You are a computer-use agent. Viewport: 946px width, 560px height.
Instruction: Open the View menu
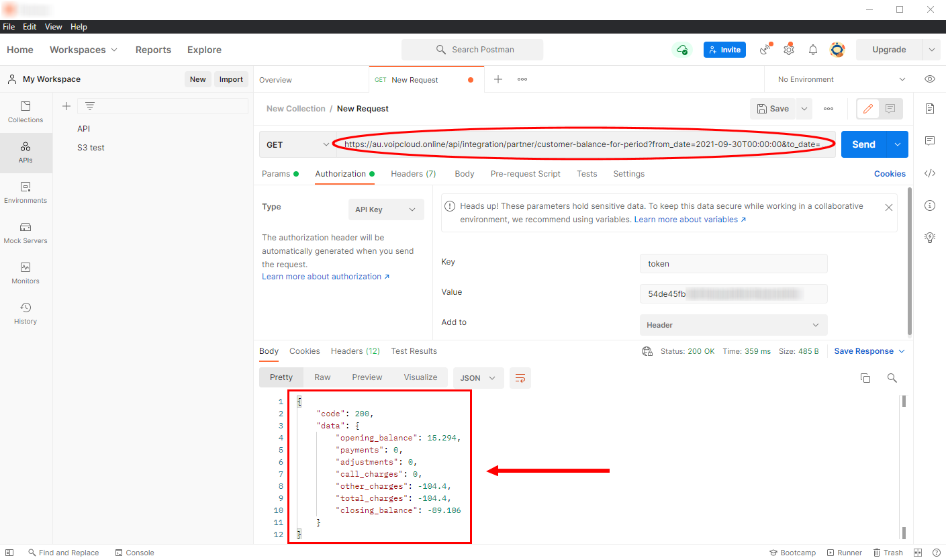pos(54,27)
